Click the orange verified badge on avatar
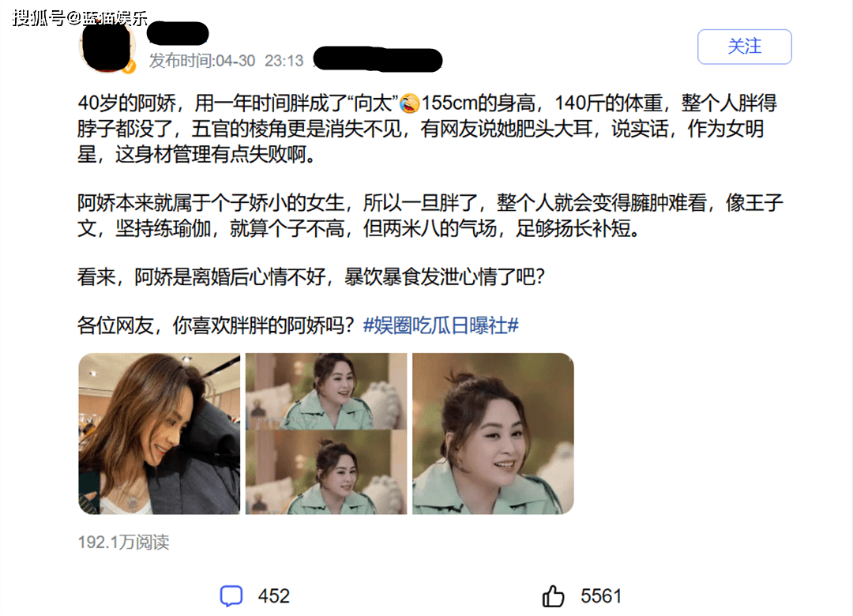This screenshot has width=853, height=616. (x=129, y=67)
